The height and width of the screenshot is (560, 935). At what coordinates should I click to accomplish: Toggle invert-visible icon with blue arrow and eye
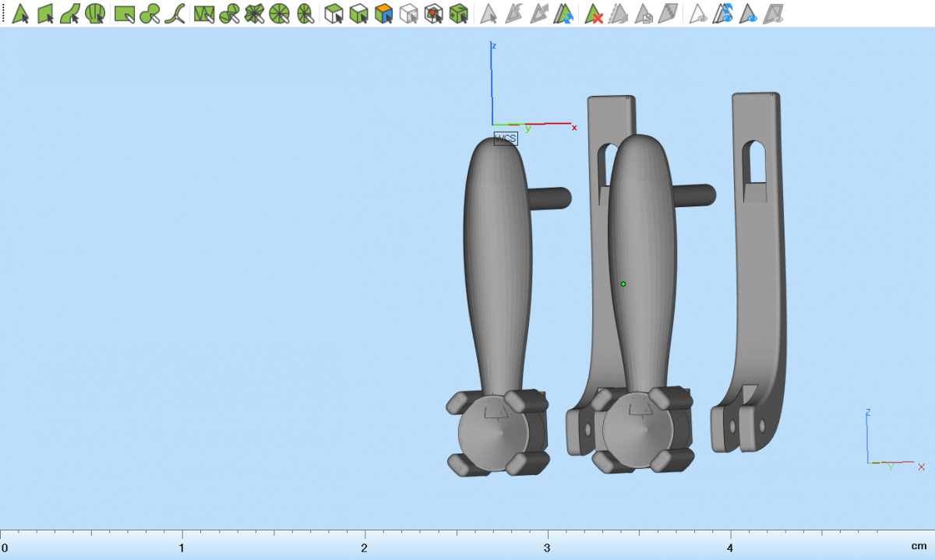725,13
